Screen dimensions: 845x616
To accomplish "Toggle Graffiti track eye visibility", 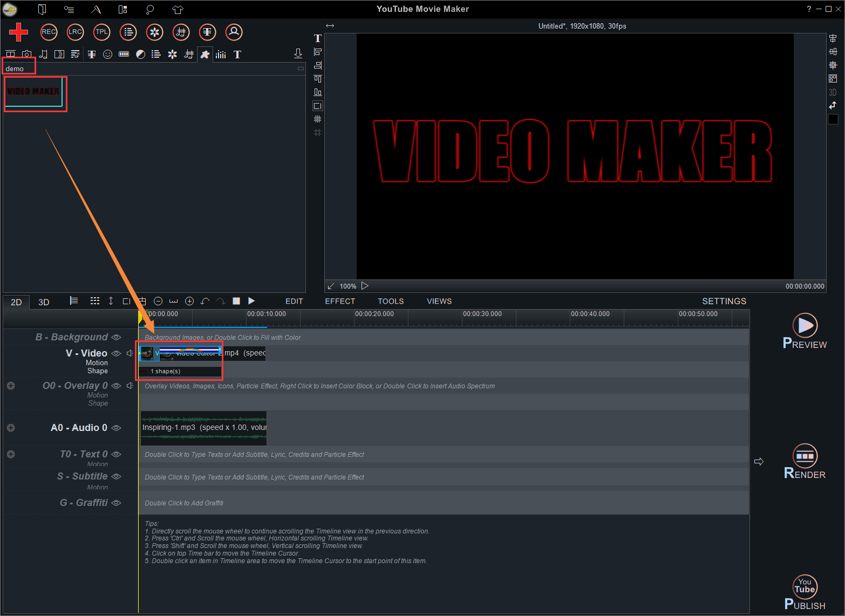I will point(116,503).
